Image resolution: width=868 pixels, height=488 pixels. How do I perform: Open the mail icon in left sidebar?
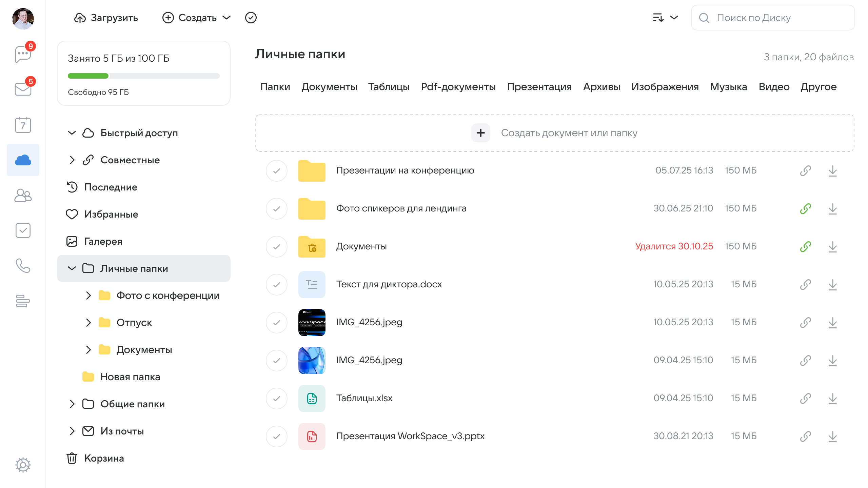23,89
